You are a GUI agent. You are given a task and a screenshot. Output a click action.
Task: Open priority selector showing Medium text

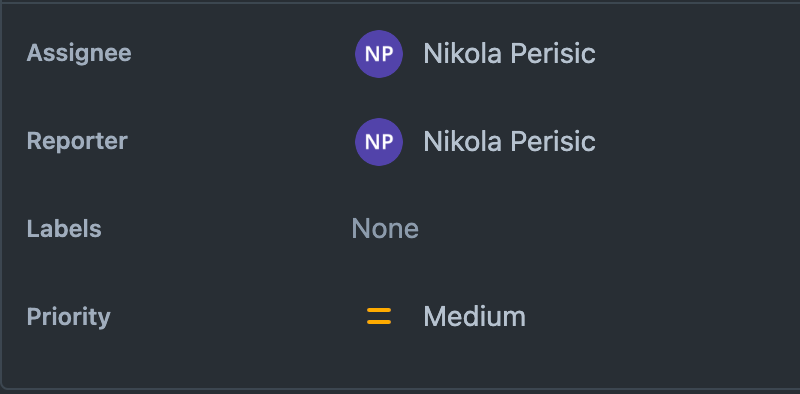[x=474, y=316]
